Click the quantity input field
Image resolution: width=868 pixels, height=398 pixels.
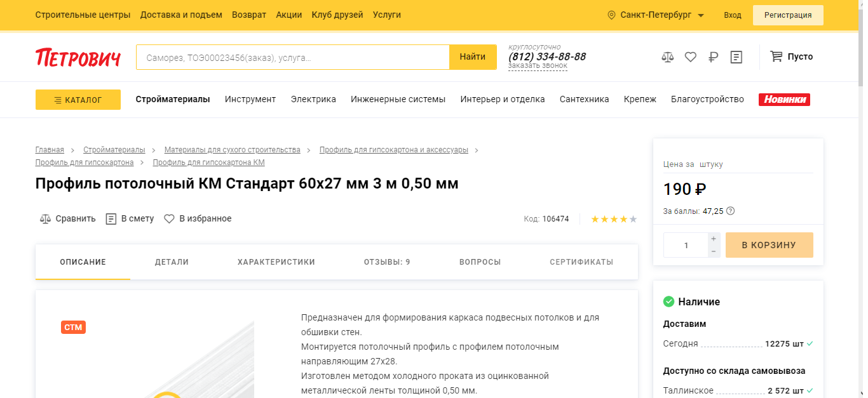686,245
